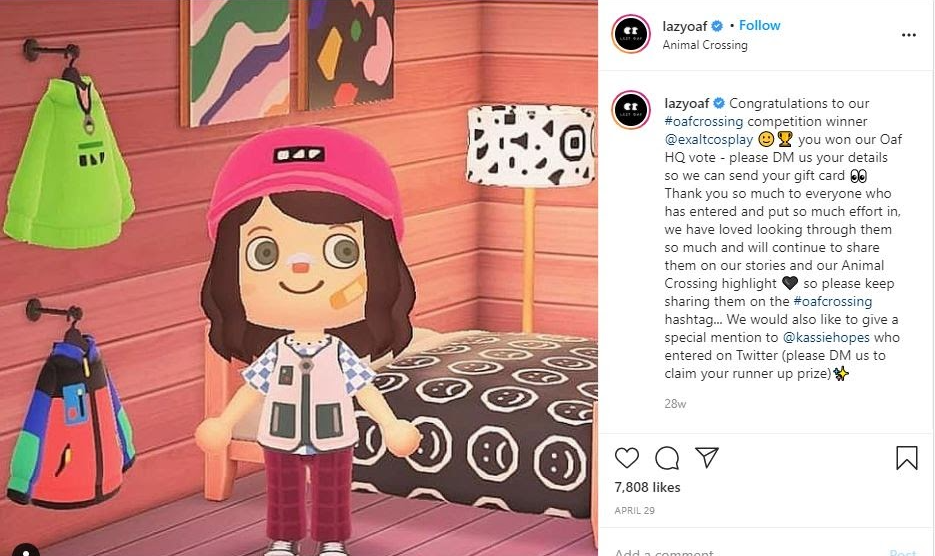This screenshot has width=935, height=556.
Task: Click the lazyoaf profile avatar in header
Action: click(631, 34)
